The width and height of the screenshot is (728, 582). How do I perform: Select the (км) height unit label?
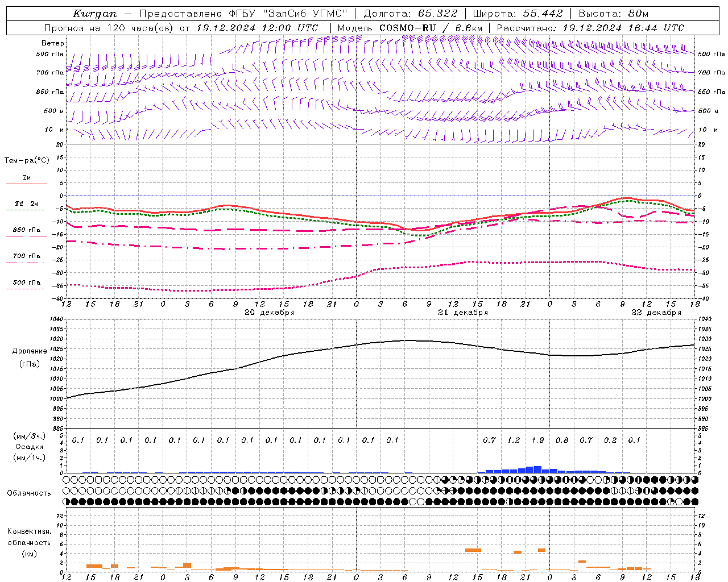pos(29,554)
